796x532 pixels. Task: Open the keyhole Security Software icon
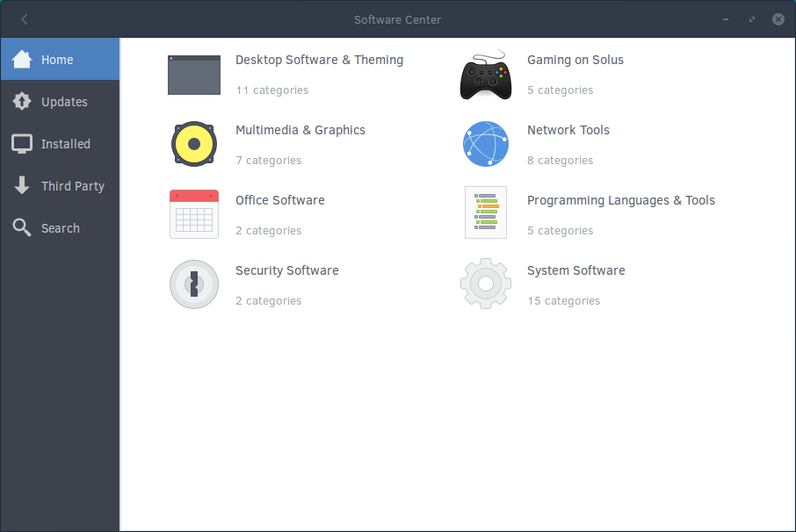(x=193, y=284)
